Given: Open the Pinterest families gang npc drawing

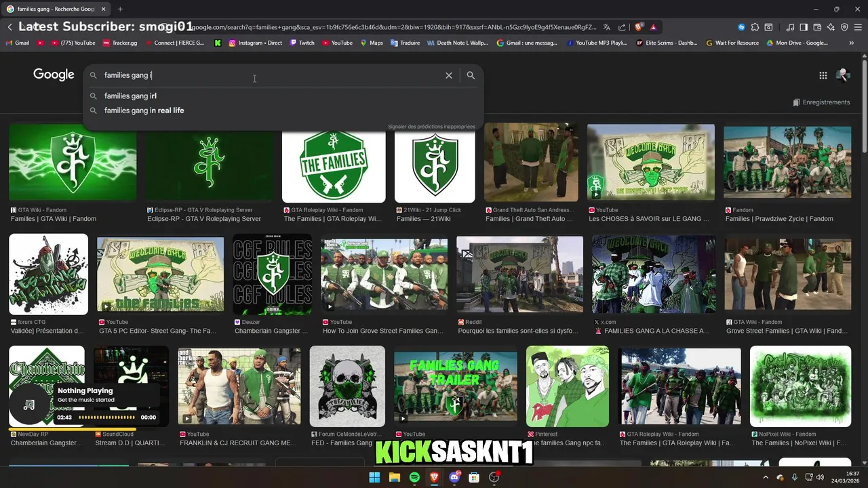Looking at the screenshot, I should tap(568, 386).
